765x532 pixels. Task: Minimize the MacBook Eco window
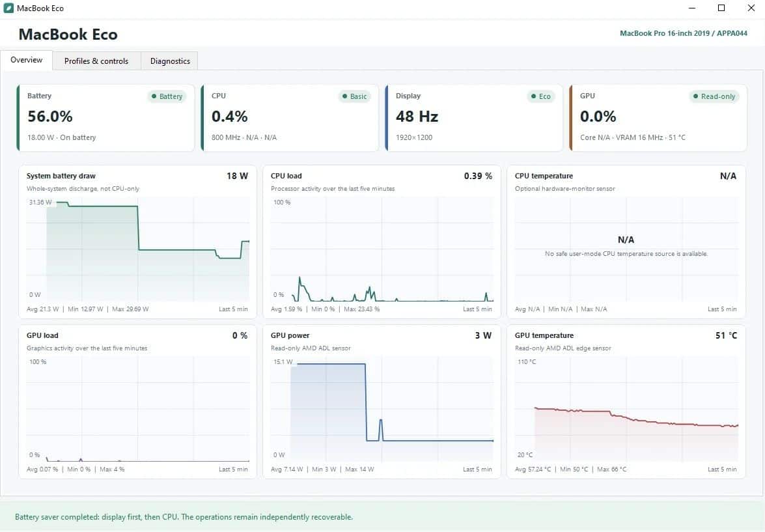tap(692, 8)
